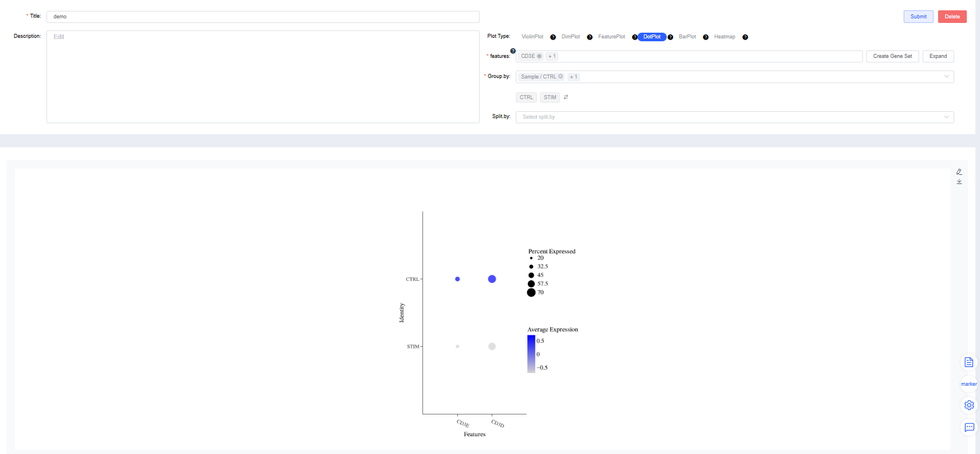Click help icon next to Heatmap
The height and width of the screenshot is (454, 980).
point(745,37)
